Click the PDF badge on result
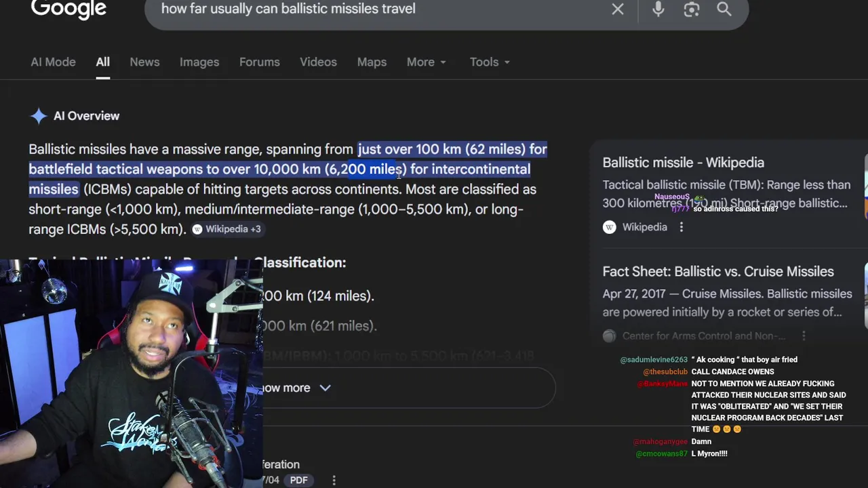Viewport: 868px width, 488px height. pos(299,480)
